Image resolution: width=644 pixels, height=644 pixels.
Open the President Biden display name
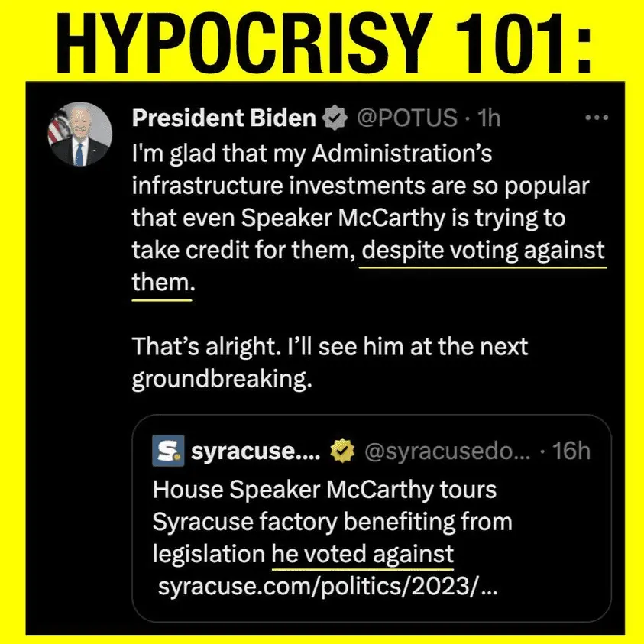tap(224, 118)
